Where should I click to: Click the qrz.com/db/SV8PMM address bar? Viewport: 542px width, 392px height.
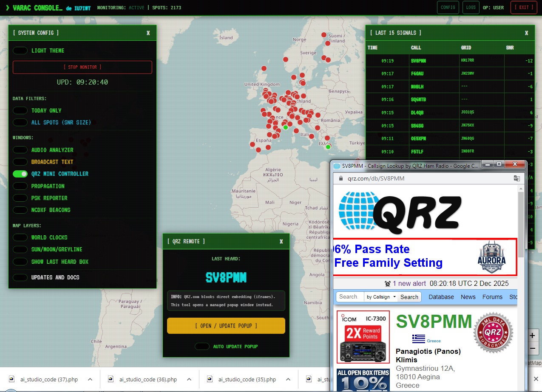[376, 178]
